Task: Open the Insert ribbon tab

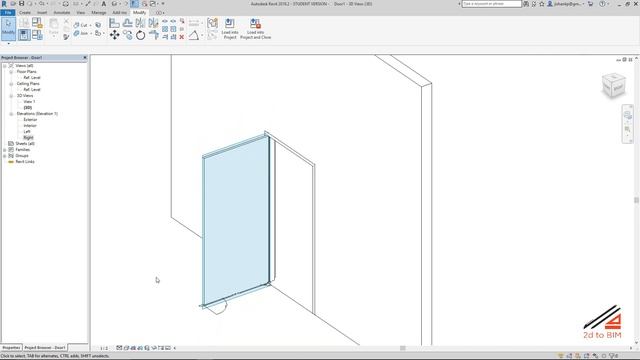Action: (x=42, y=13)
